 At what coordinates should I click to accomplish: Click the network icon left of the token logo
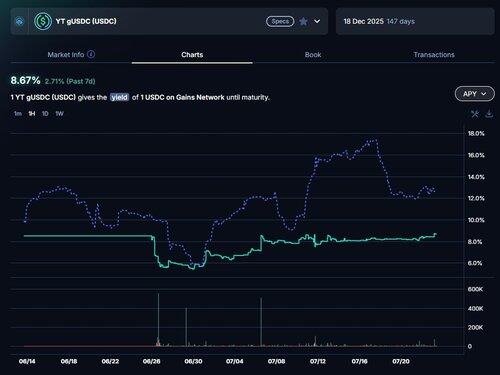pos(20,22)
